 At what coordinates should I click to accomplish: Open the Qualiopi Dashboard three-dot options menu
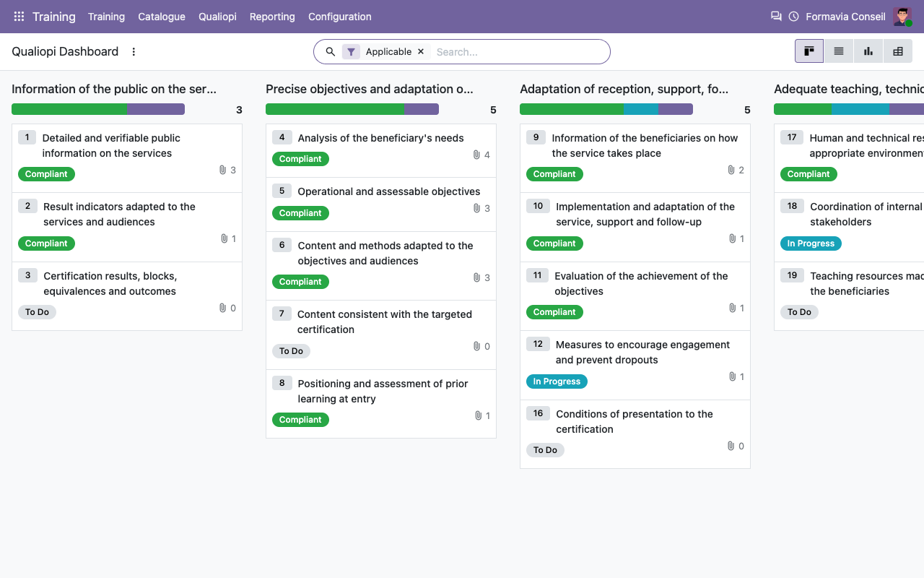click(x=134, y=52)
